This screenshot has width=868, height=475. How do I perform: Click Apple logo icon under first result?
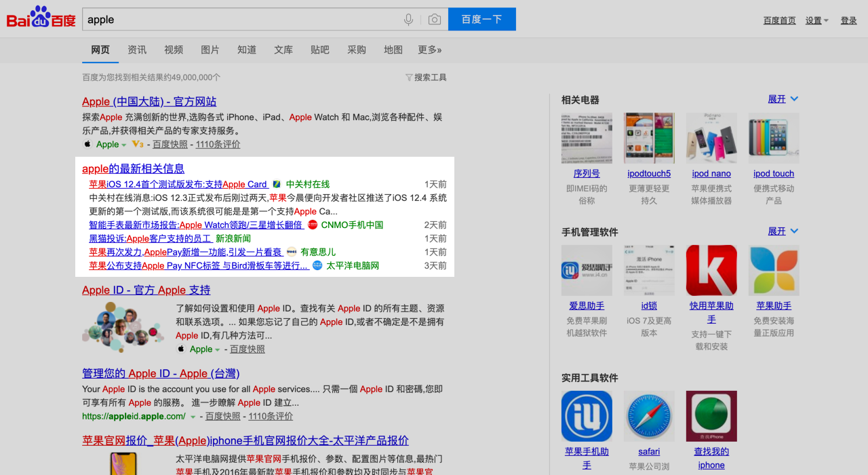coord(87,145)
